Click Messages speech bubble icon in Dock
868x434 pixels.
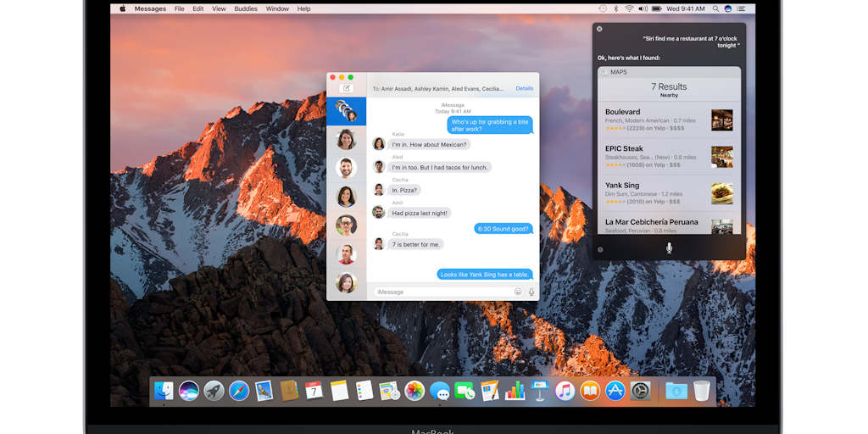[440, 391]
